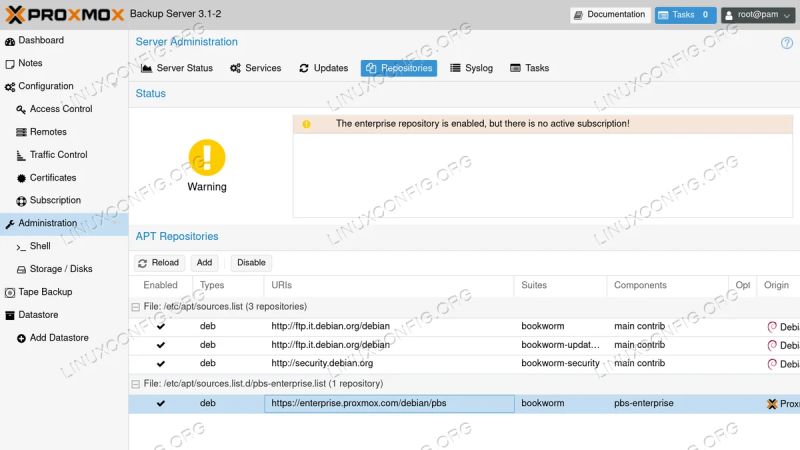Click the Debian origin icon in bookworm-security row

point(772,364)
